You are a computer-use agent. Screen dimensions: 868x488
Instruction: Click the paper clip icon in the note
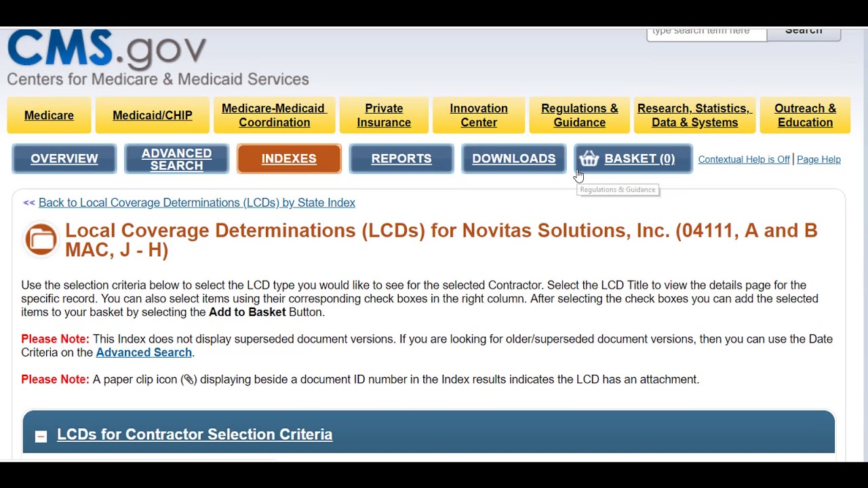189,380
